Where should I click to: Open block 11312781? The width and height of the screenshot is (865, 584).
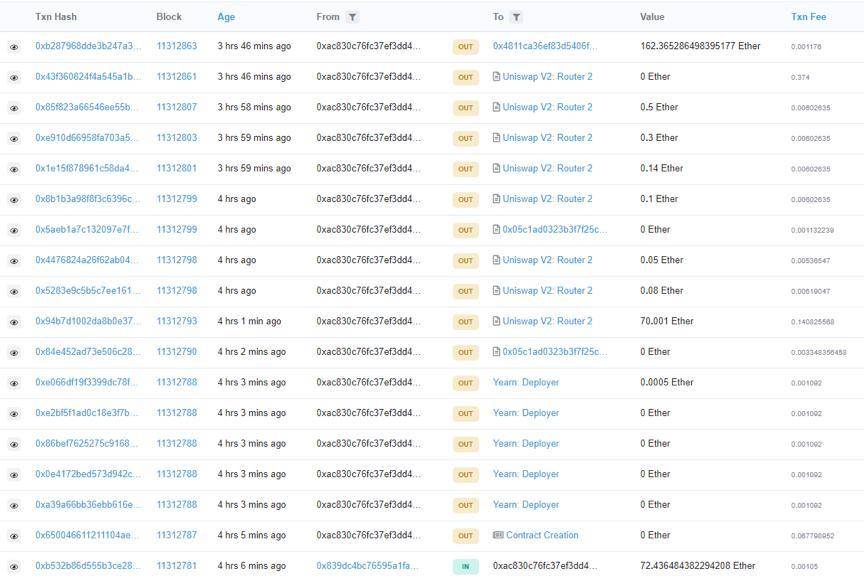pos(177,566)
